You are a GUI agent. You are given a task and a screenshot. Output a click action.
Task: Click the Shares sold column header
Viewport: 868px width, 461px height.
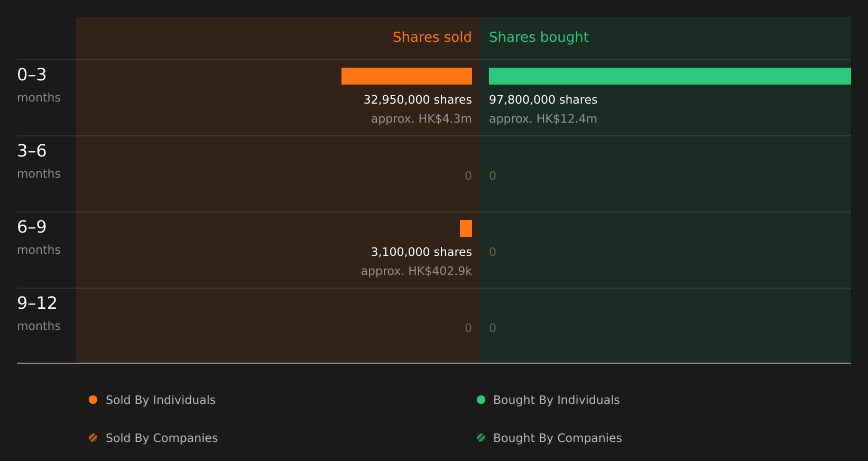432,37
